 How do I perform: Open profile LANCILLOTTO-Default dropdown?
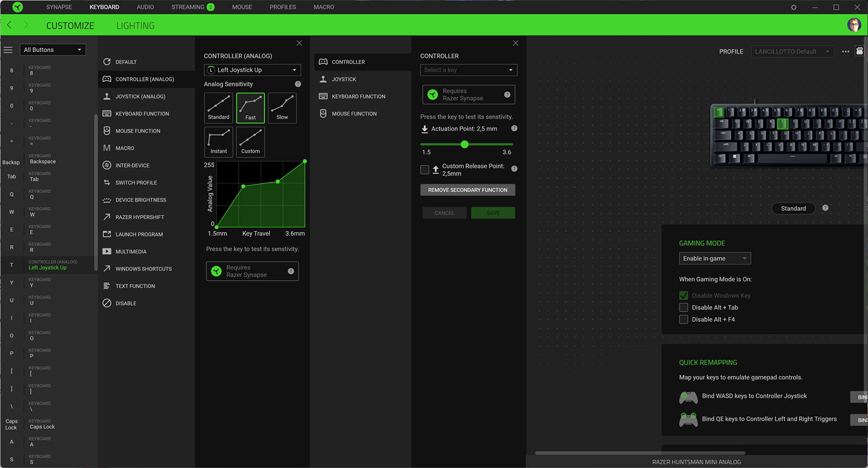(x=792, y=52)
